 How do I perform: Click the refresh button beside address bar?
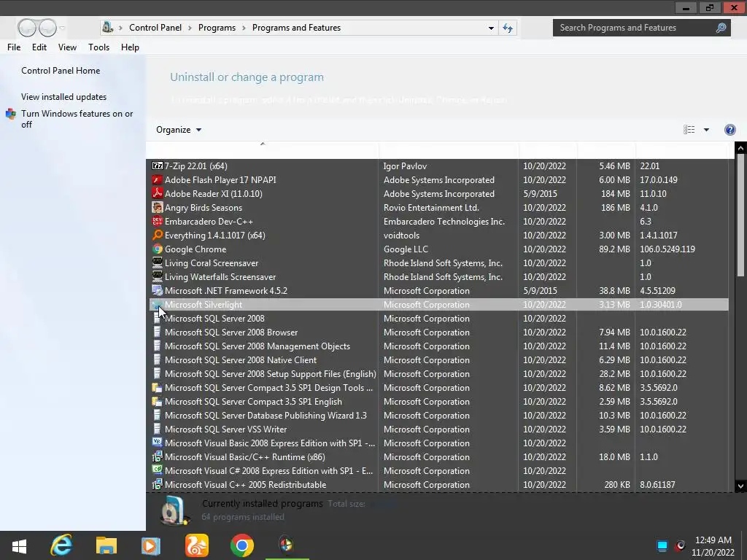tap(508, 28)
